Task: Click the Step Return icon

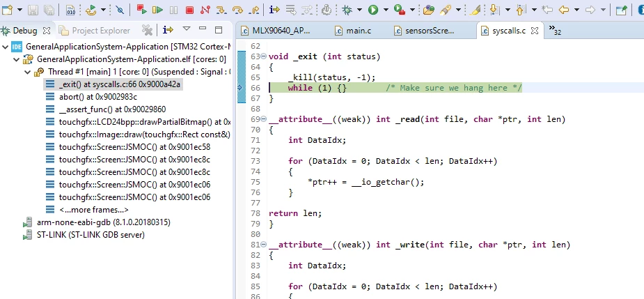Action: [x=254, y=10]
